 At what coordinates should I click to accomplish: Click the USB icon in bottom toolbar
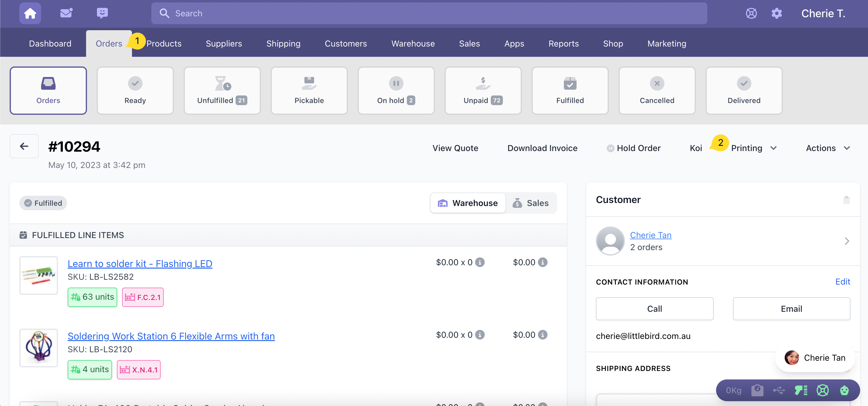pos(779,391)
